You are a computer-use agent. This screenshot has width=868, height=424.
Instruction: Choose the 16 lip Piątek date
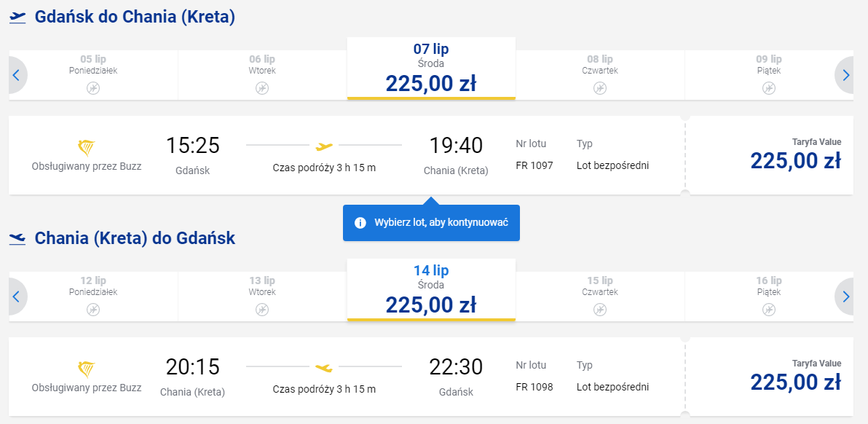click(x=769, y=297)
